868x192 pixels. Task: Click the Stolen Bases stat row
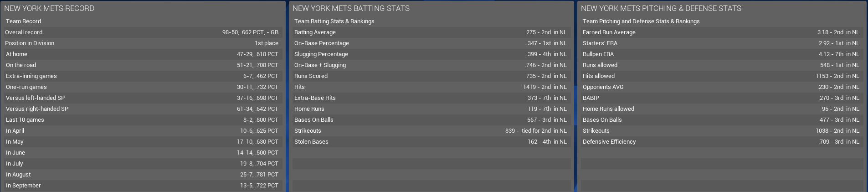[x=431, y=142]
